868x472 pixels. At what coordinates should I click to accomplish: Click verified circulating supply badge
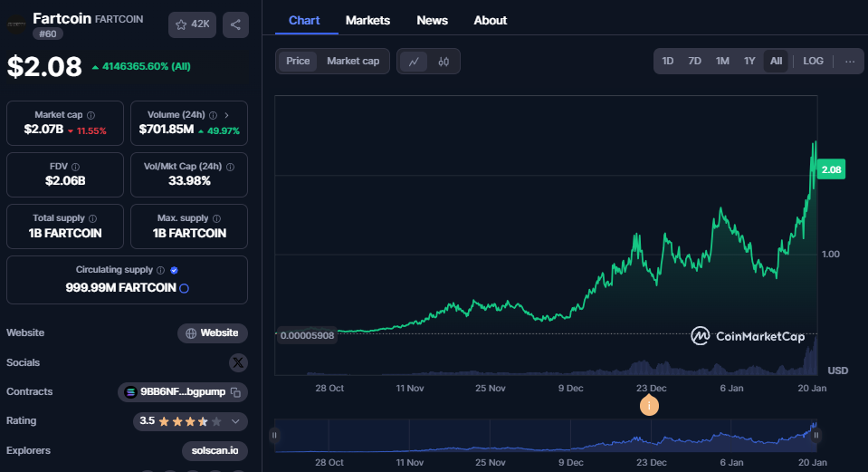pos(174,270)
